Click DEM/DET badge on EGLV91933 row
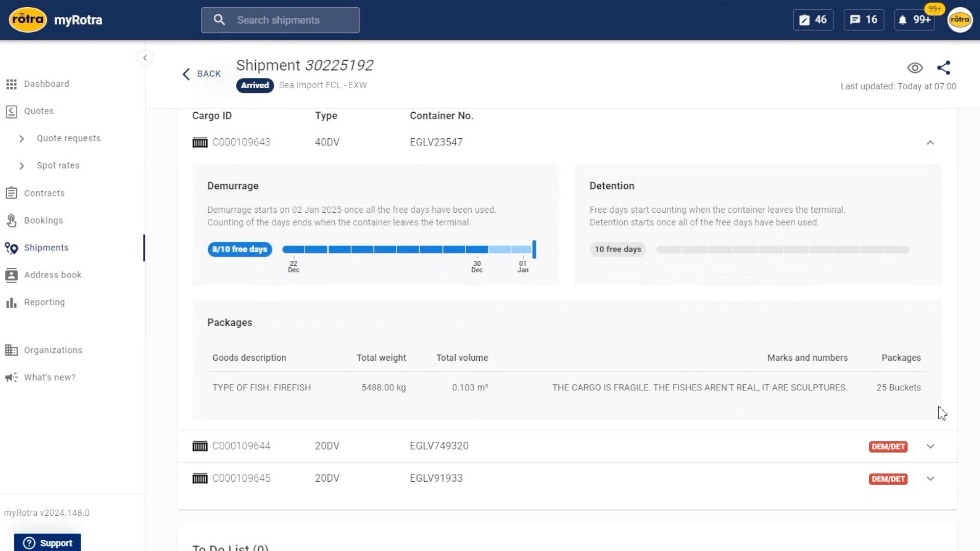Screen dimensions: 980x551 click(x=888, y=479)
